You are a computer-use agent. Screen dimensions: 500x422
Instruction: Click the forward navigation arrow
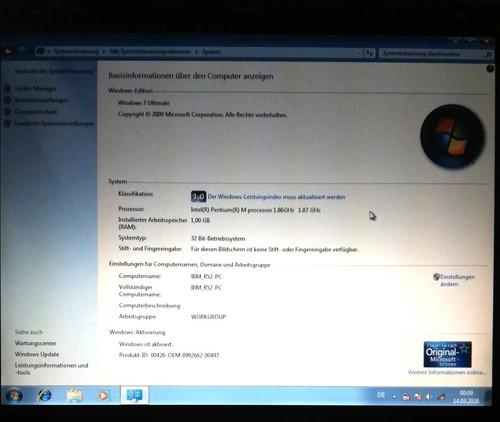22,51
